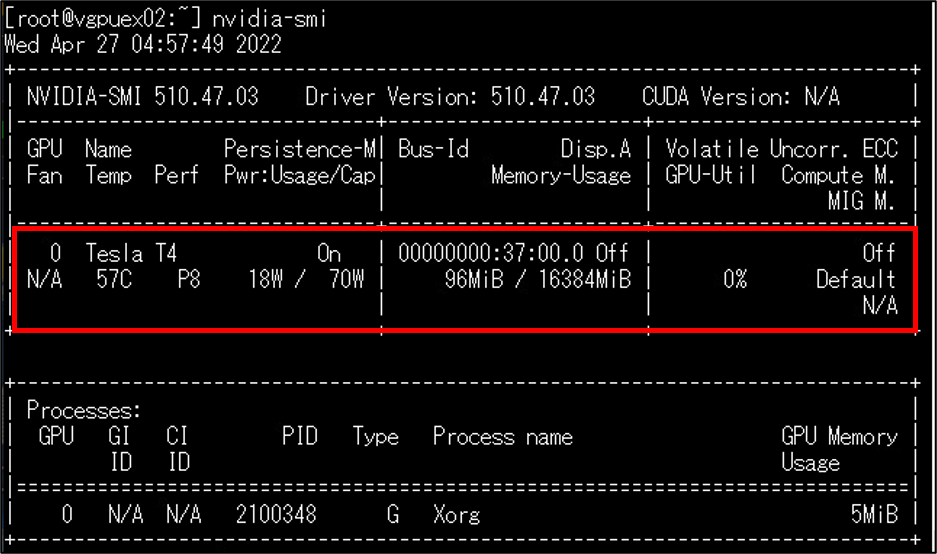Screen dimensions: 937x554
Task: Click the Processes section heading
Action: (84, 410)
